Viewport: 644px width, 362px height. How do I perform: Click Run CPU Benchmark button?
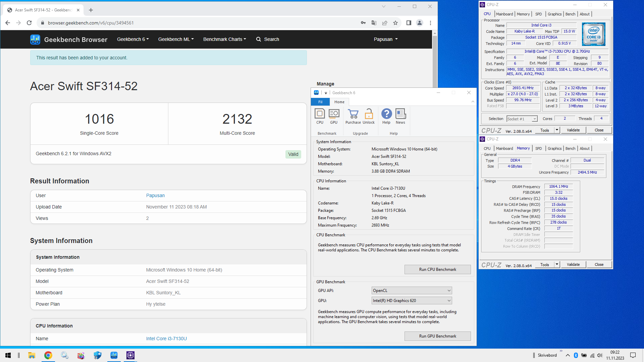tap(437, 269)
